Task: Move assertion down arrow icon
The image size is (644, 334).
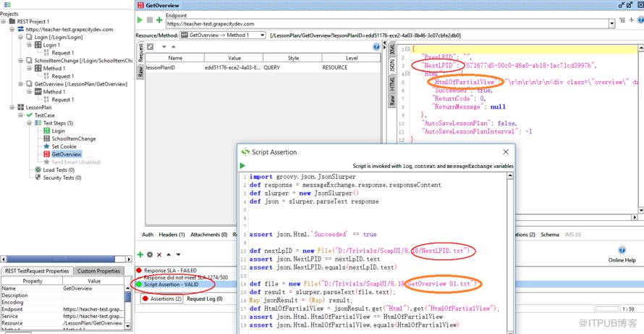Action: (178, 254)
